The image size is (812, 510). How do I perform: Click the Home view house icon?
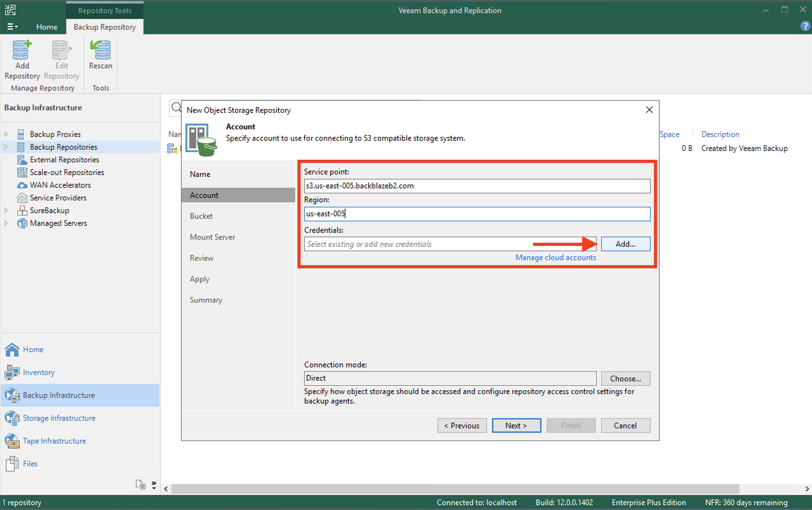[x=12, y=349]
